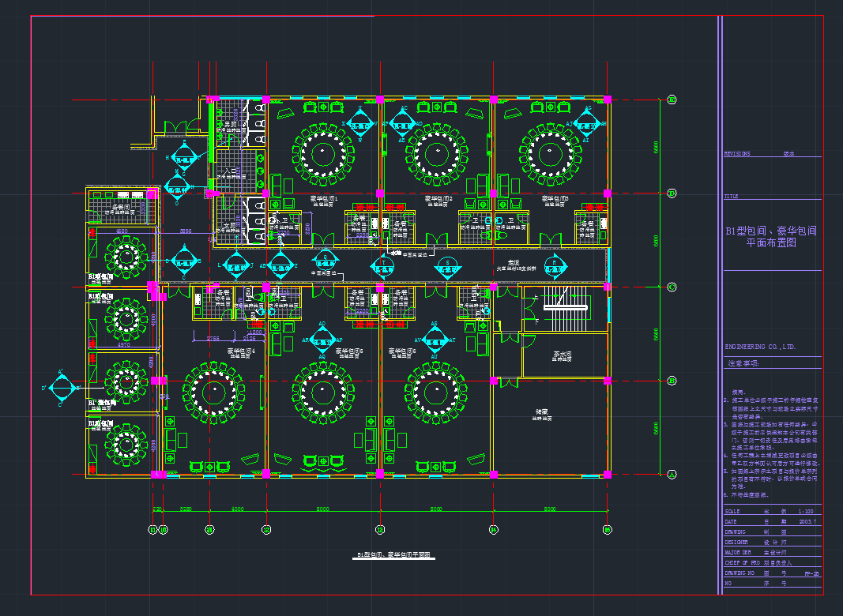Click the REVISIONS label in title block
843x616 pixels.
click(x=737, y=154)
